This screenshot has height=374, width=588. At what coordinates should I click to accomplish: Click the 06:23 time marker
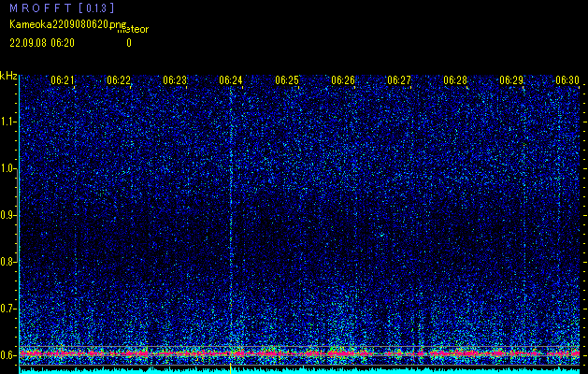click(x=175, y=79)
